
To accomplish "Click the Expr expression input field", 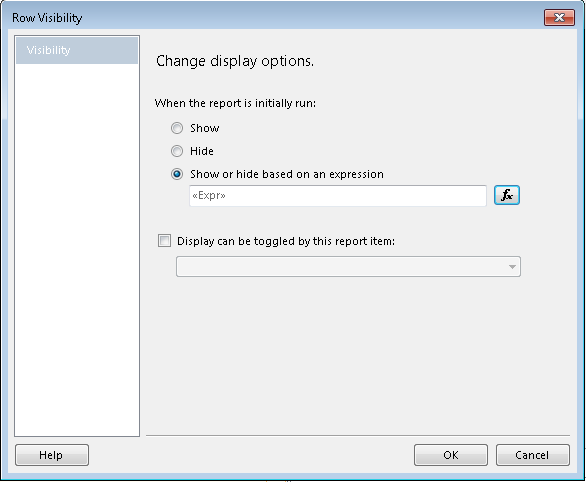I will pos(338,195).
